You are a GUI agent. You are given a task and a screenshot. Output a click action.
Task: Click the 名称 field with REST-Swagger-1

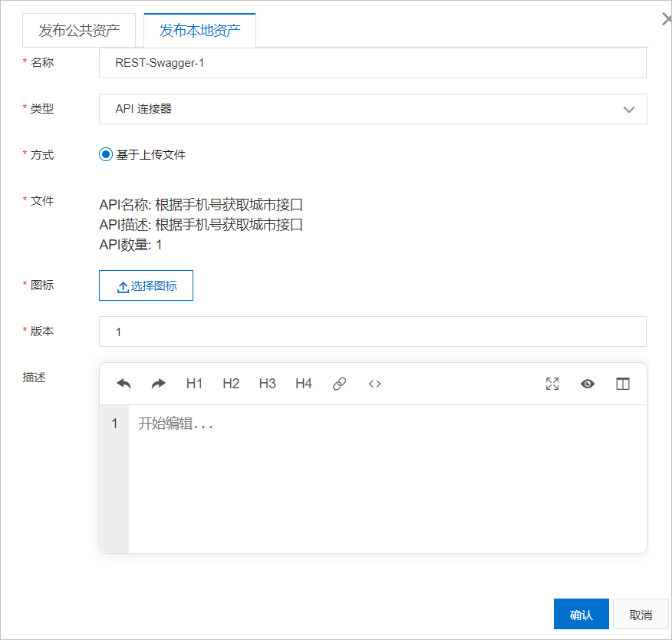tap(373, 63)
